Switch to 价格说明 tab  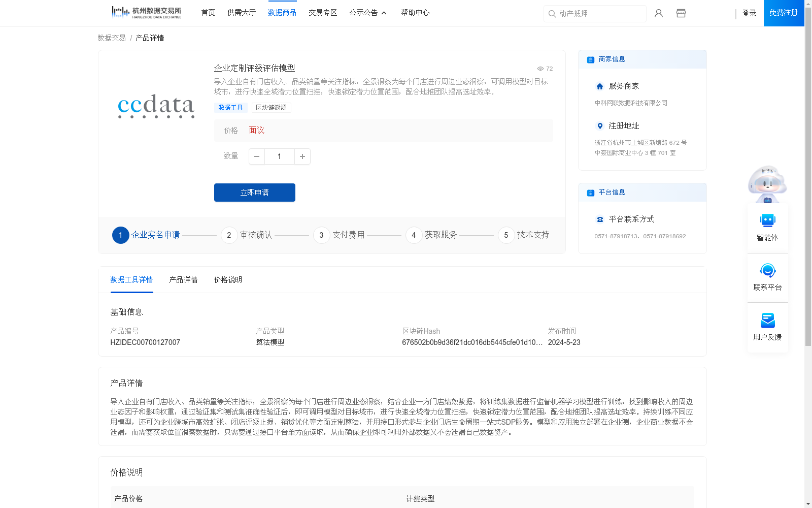[228, 280]
